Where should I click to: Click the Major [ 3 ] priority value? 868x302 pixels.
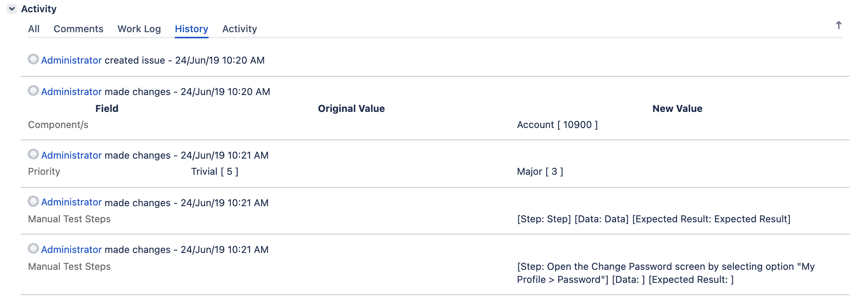tap(540, 171)
